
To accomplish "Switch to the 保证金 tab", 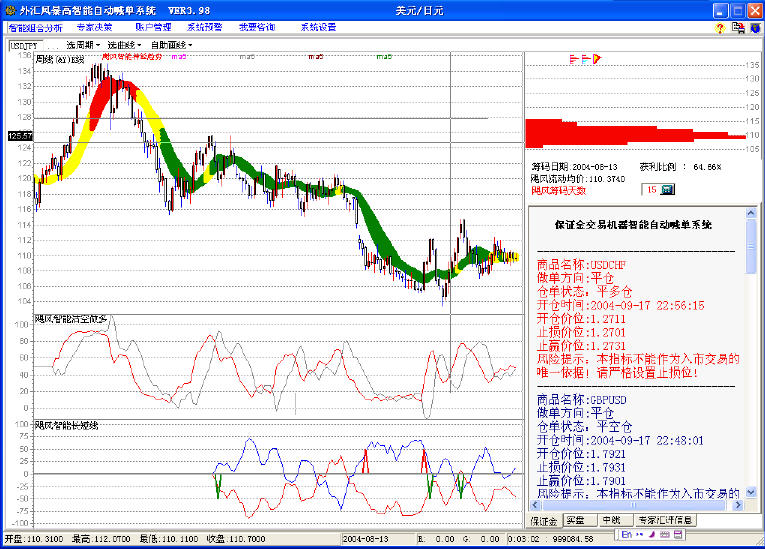I will click(544, 521).
